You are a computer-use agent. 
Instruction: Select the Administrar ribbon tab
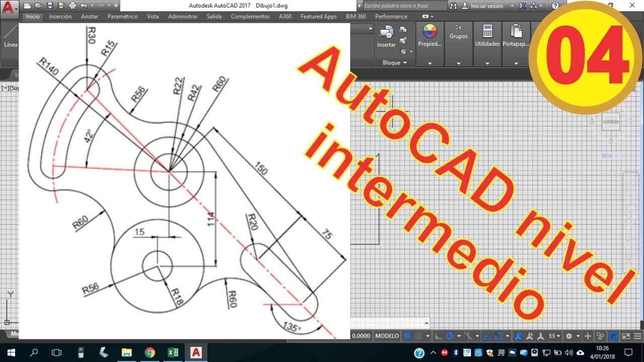[183, 17]
